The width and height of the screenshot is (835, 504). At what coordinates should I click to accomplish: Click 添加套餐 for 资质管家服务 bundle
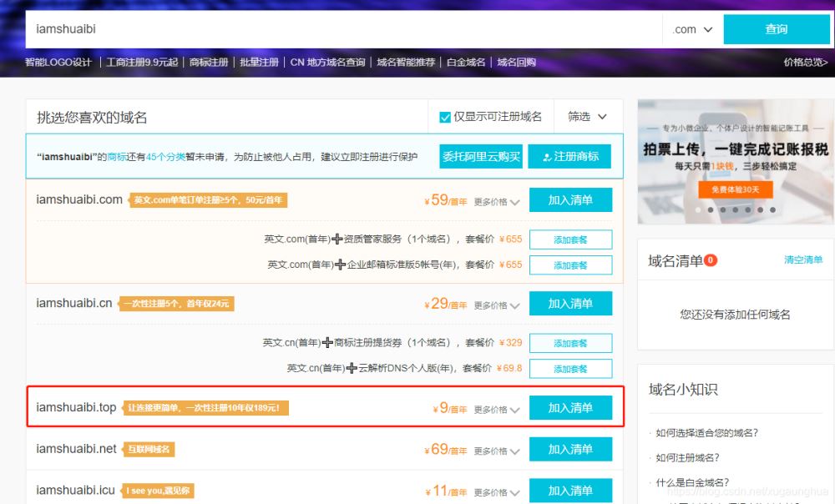(x=570, y=239)
